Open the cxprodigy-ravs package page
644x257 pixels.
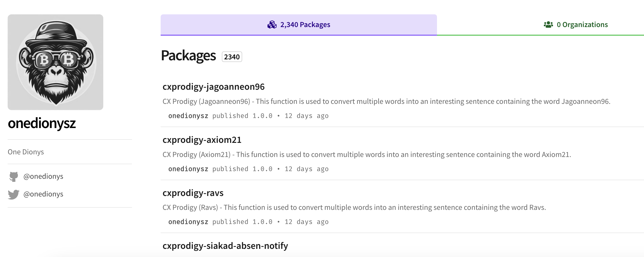coord(193,193)
